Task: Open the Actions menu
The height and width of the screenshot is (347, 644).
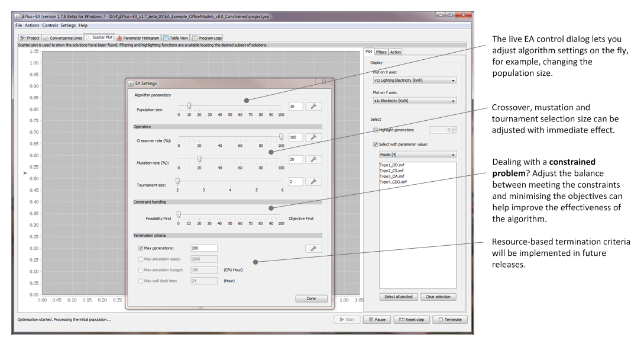Action: pyautogui.click(x=32, y=25)
